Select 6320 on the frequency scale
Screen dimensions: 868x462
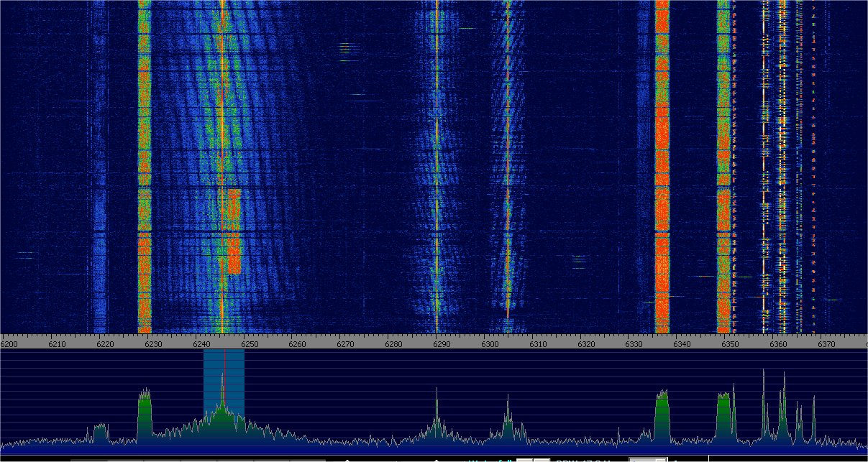586,344
